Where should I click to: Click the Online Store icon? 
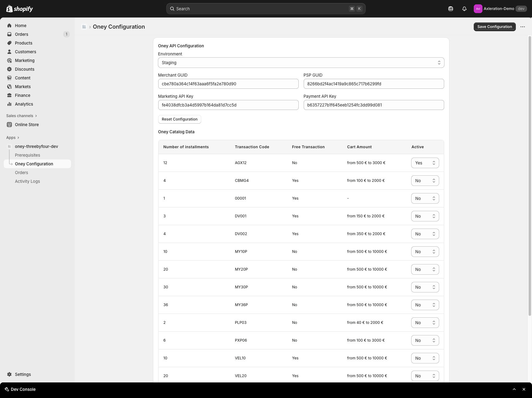click(9, 125)
